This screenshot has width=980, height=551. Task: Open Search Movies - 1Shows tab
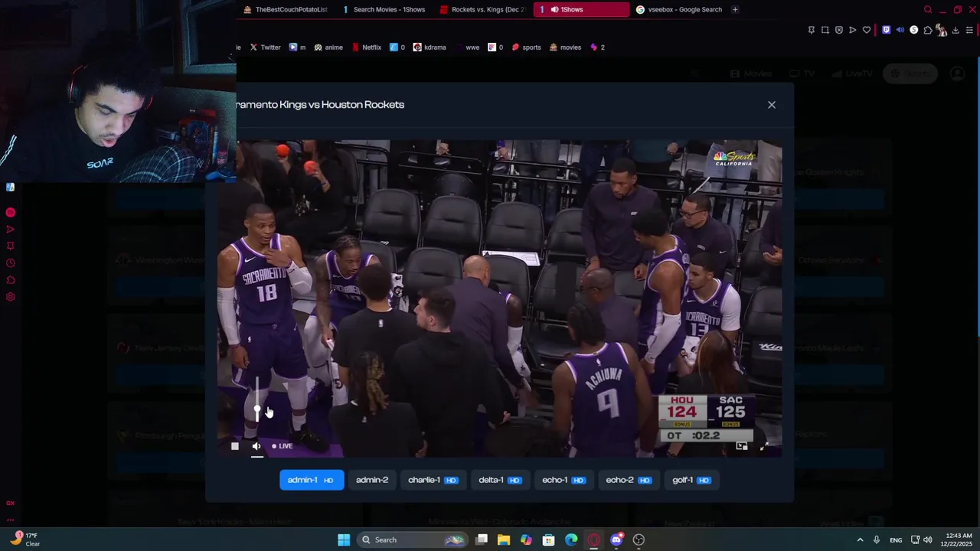[384, 10]
